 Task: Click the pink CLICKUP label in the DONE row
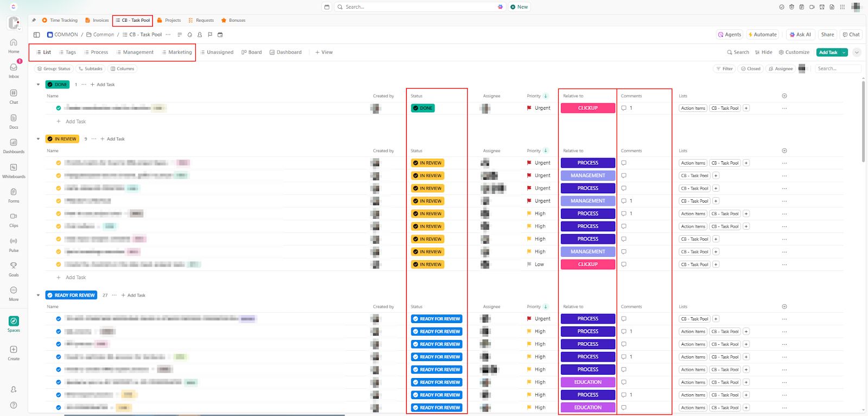coord(588,108)
